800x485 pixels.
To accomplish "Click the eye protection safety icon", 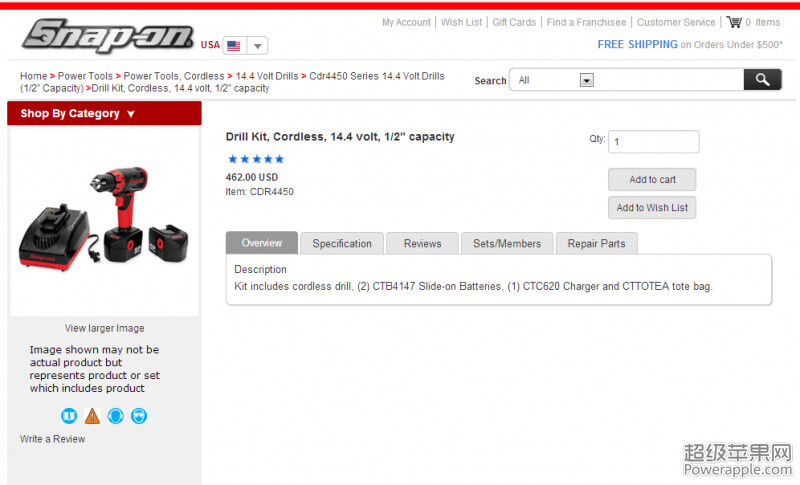I will pos(139,416).
